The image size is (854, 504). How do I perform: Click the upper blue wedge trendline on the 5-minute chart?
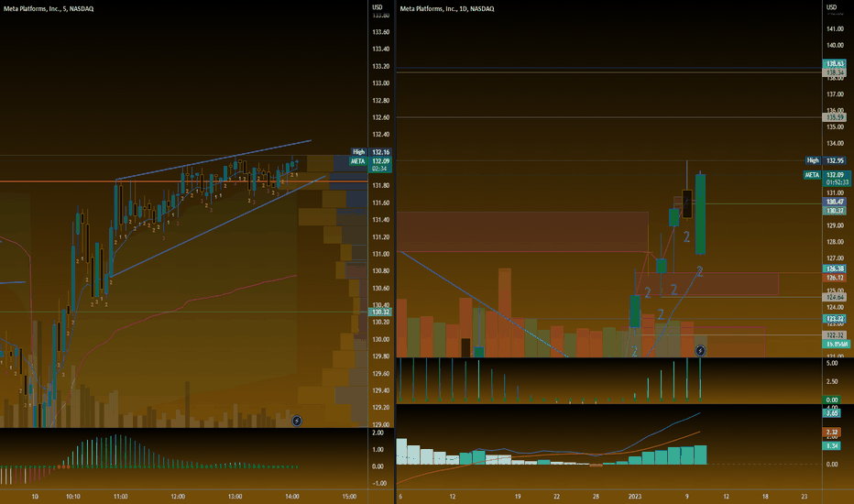coord(213,160)
